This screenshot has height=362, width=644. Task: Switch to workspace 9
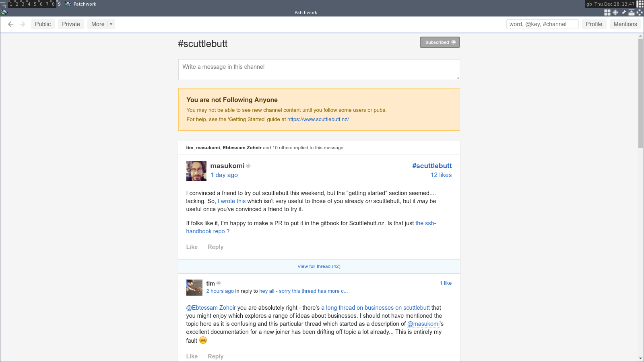tap(59, 4)
